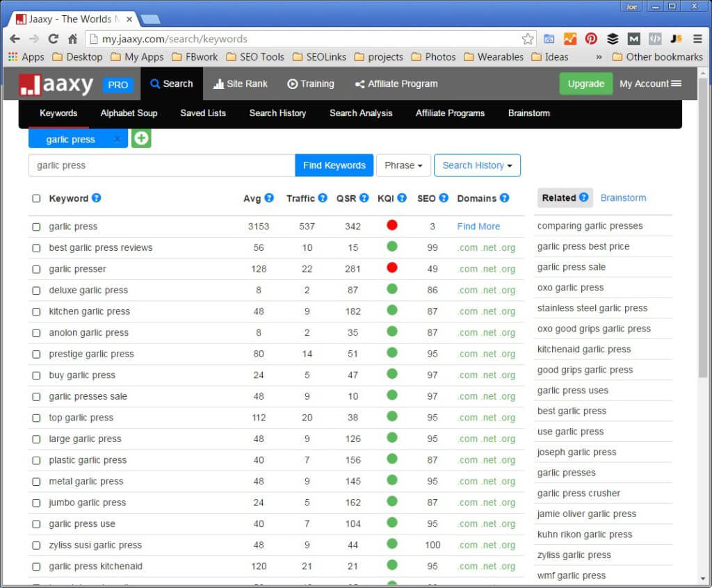Click Brainstorm link beside Related
This screenshot has width=712, height=588.
623,197
